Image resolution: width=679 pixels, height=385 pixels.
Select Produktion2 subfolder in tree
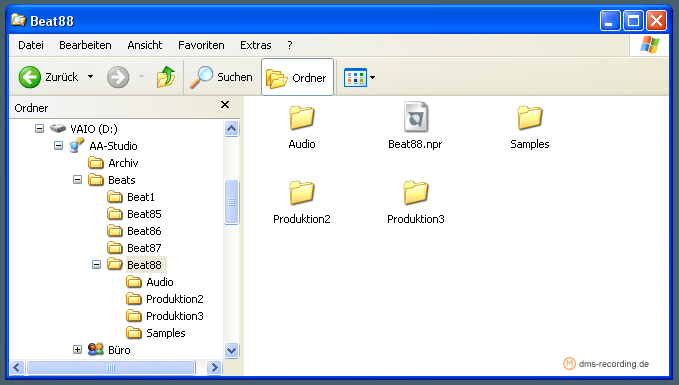[165, 299]
